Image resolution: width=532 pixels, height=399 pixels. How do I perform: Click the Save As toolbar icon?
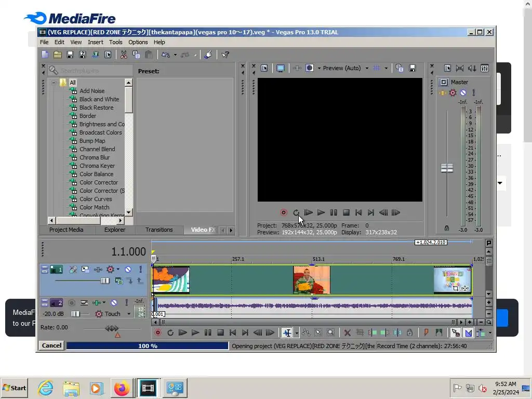tap(83, 55)
